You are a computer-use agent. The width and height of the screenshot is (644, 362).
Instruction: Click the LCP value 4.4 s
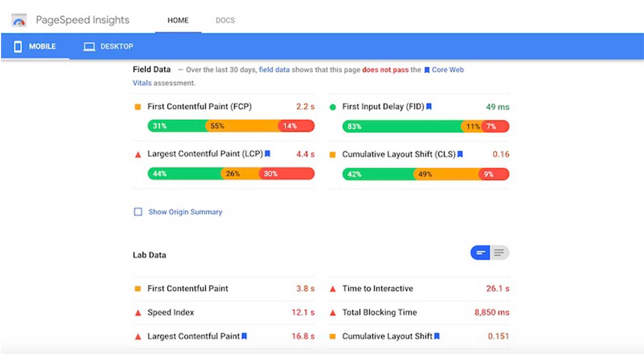coord(305,154)
